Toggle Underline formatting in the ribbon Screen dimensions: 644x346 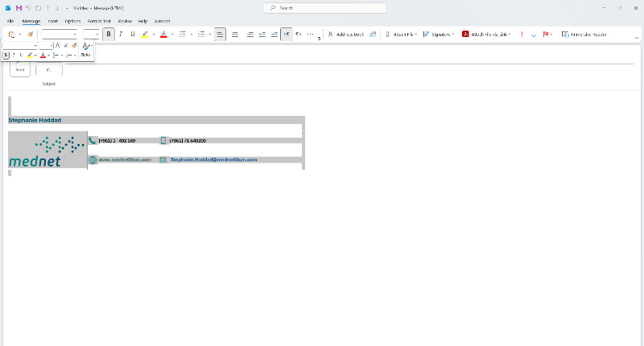point(132,35)
